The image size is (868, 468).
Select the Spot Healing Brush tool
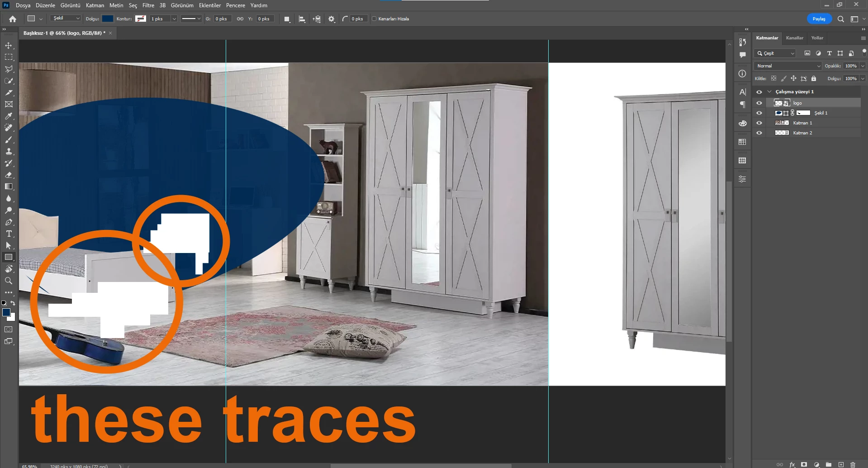tap(9, 128)
